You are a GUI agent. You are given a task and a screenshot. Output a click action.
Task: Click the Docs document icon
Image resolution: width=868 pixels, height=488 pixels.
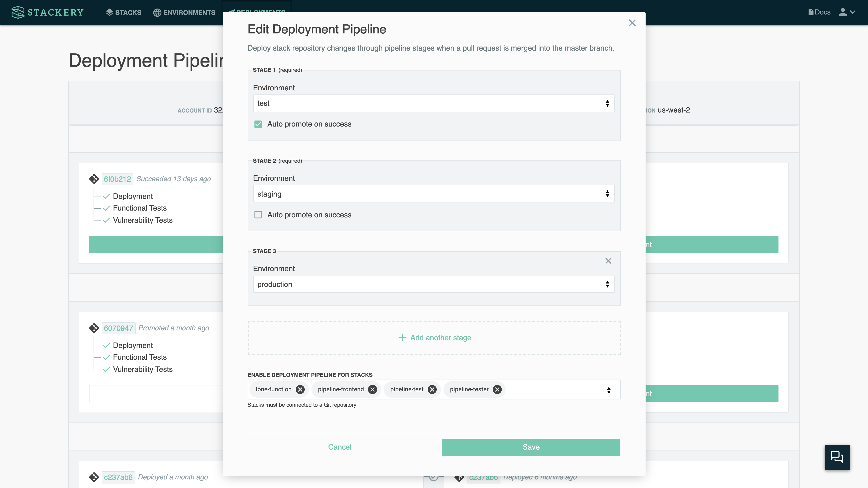[x=811, y=12]
